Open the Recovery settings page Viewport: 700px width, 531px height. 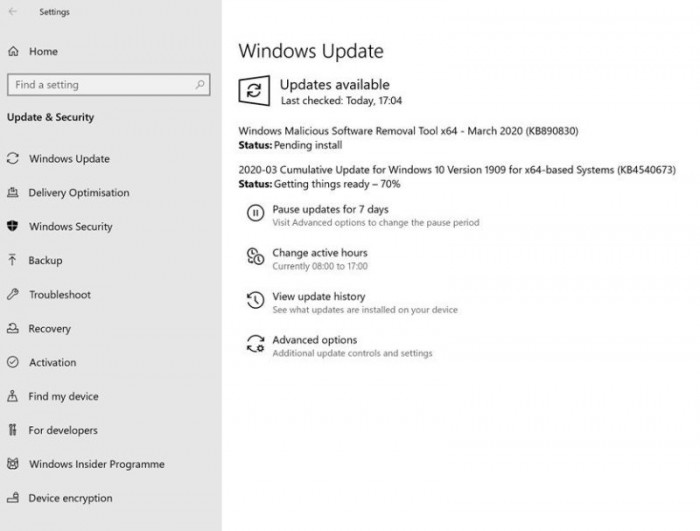pyautogui.click(x=49, y=328)
